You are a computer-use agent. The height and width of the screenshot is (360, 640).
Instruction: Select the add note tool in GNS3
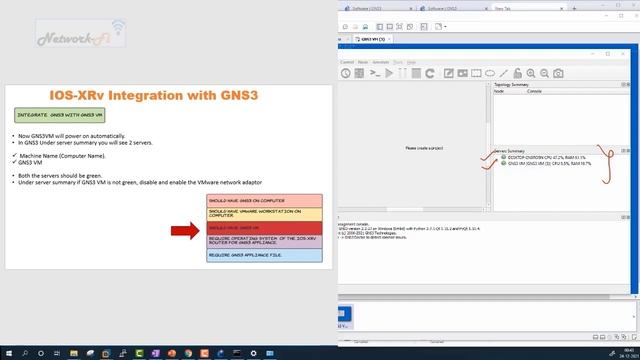(x=449, y=73)
